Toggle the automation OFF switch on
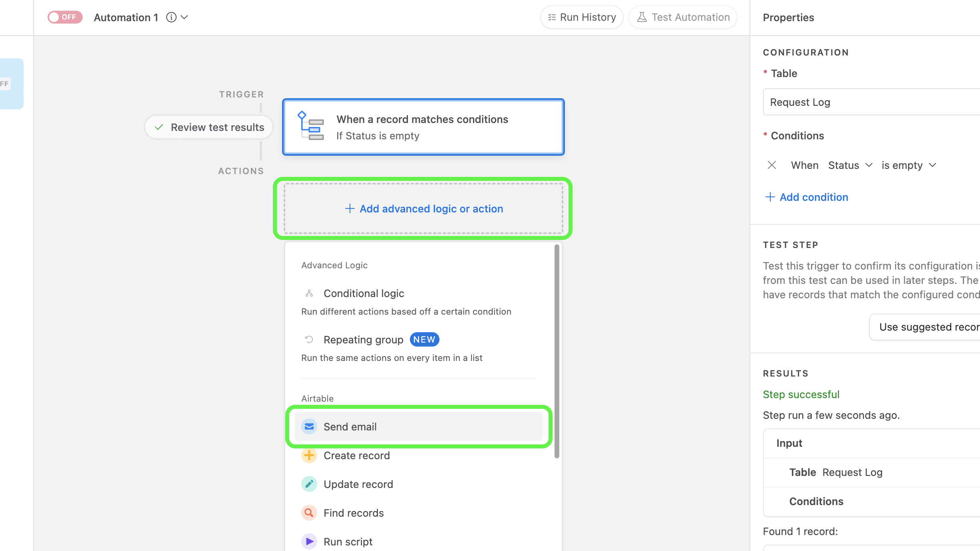 pyautogui.click(x=65, y=17)
